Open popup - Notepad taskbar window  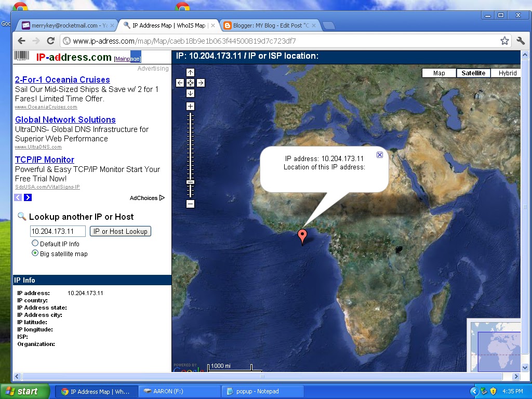pyautogui.click(x=262, y=391)
